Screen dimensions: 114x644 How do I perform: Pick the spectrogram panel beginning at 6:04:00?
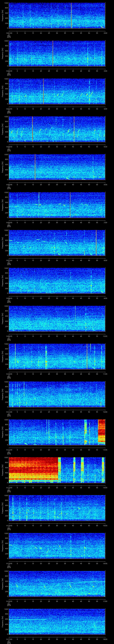coord(57,129)
